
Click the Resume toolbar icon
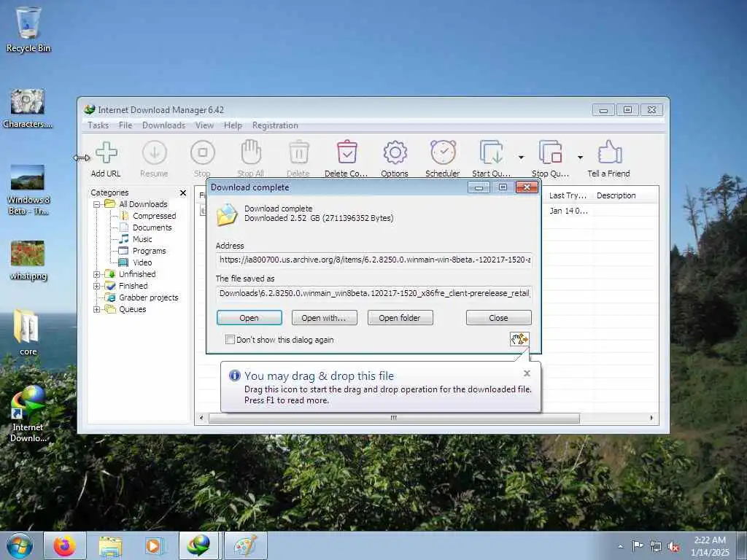coord(155,153)
